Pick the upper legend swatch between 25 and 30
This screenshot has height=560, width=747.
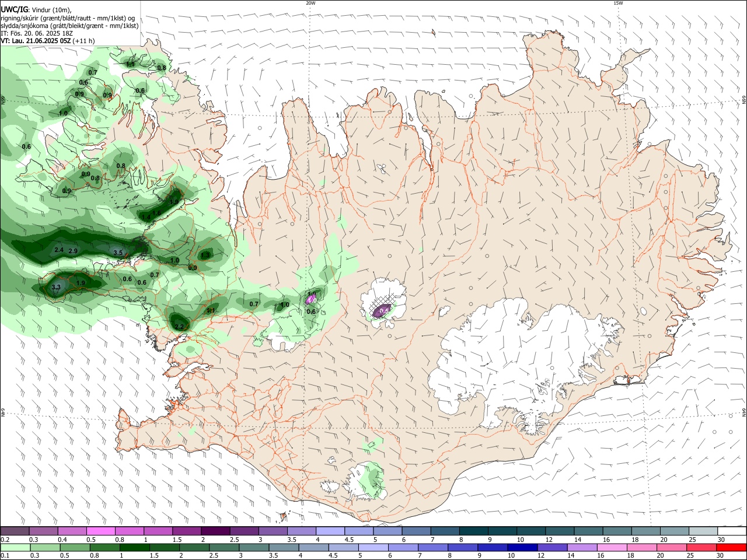coord(703,531)
